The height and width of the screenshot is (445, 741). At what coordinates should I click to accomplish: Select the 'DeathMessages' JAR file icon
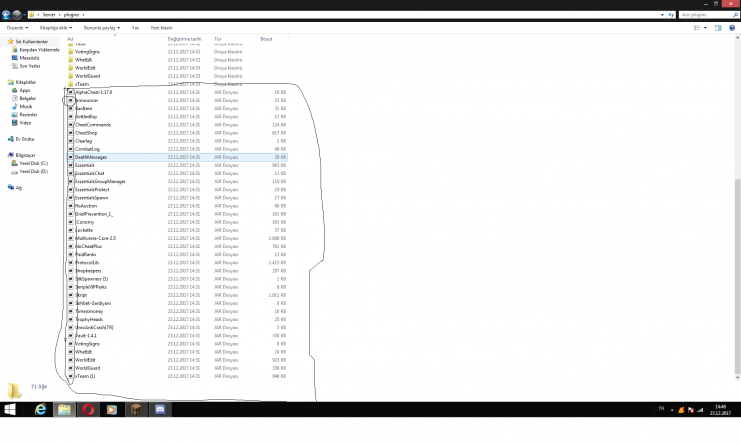point(70,157)
